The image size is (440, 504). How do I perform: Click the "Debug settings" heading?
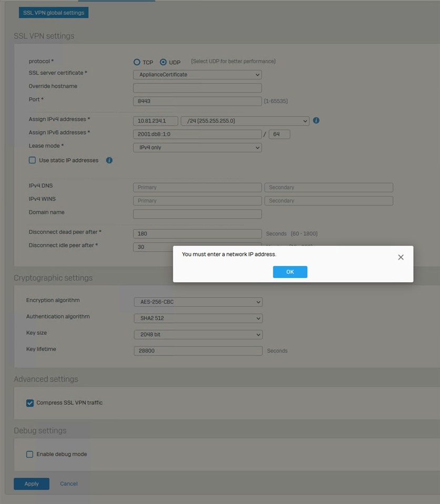(x=40, y=430)
